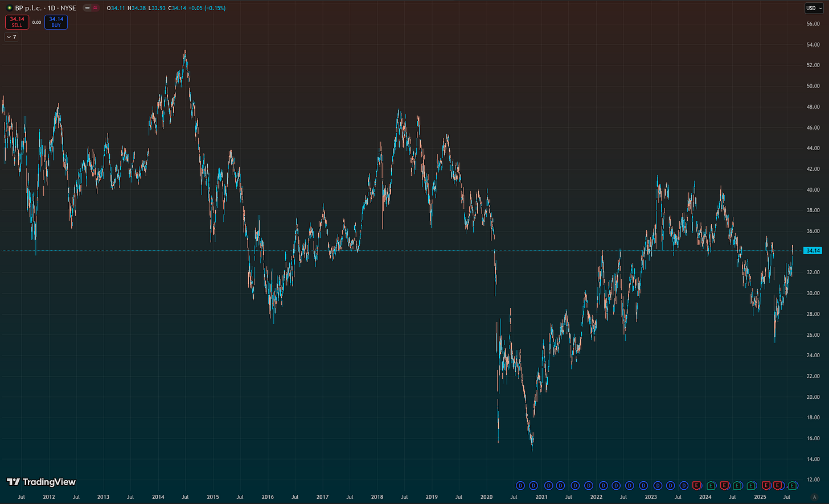Expand the collapsed 7 indicators legend
Image resolution: width=829 pixels, height=504 pixels.
coord(11,37)
